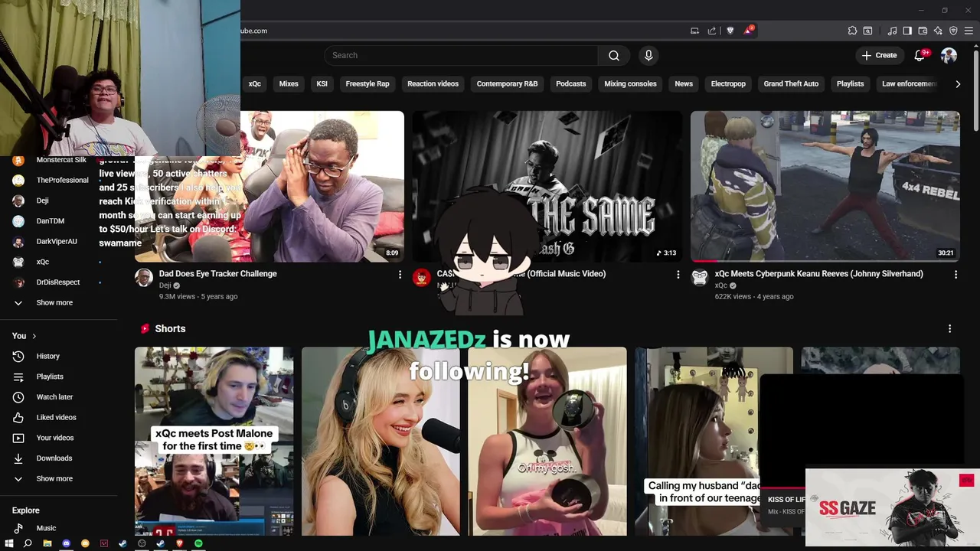
Task: Open the media control music-note icon
Action: [x=892, y=31]
